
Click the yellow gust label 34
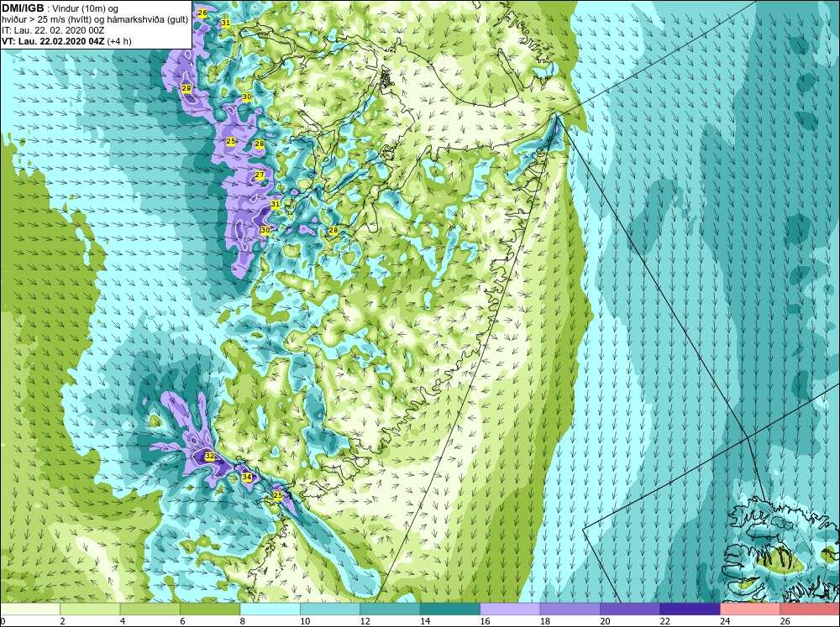[x=246, y=477]
